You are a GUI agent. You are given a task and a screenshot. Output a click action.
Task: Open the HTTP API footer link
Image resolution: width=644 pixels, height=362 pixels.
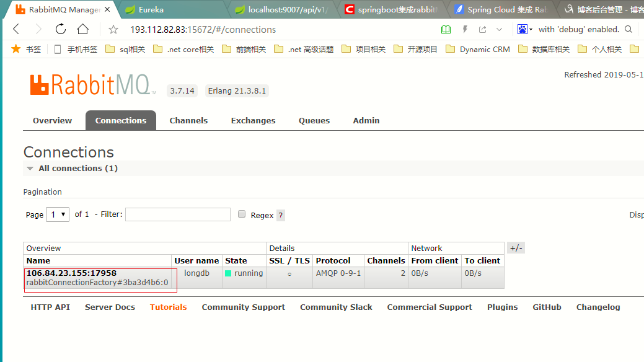[x=50, y=307]
